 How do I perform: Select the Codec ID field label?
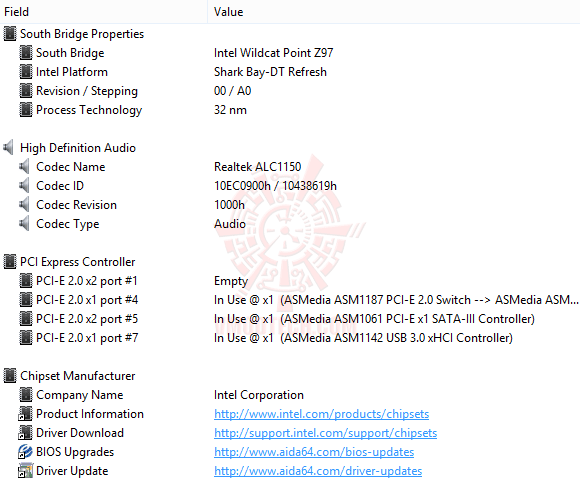[60, 186]
